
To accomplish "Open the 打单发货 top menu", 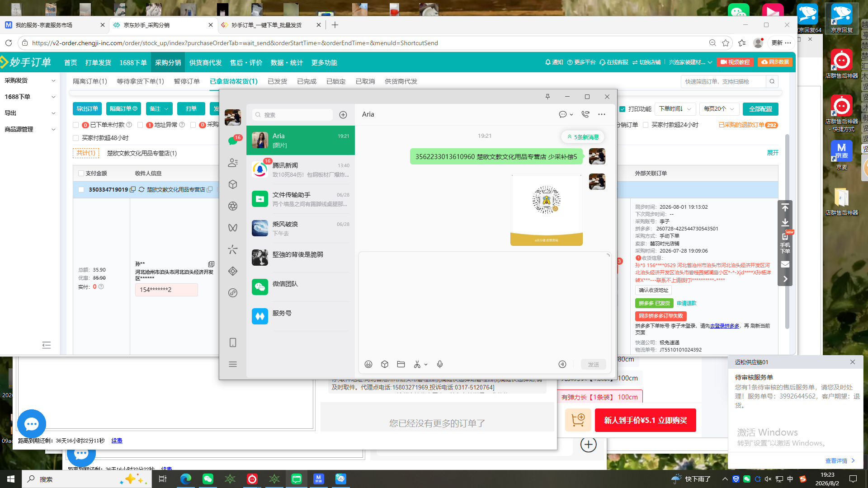I will [98, 62].
